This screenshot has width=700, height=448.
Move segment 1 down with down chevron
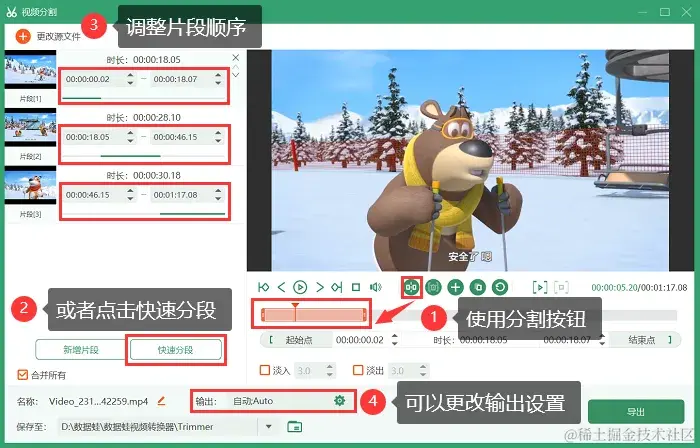[236, 75]
